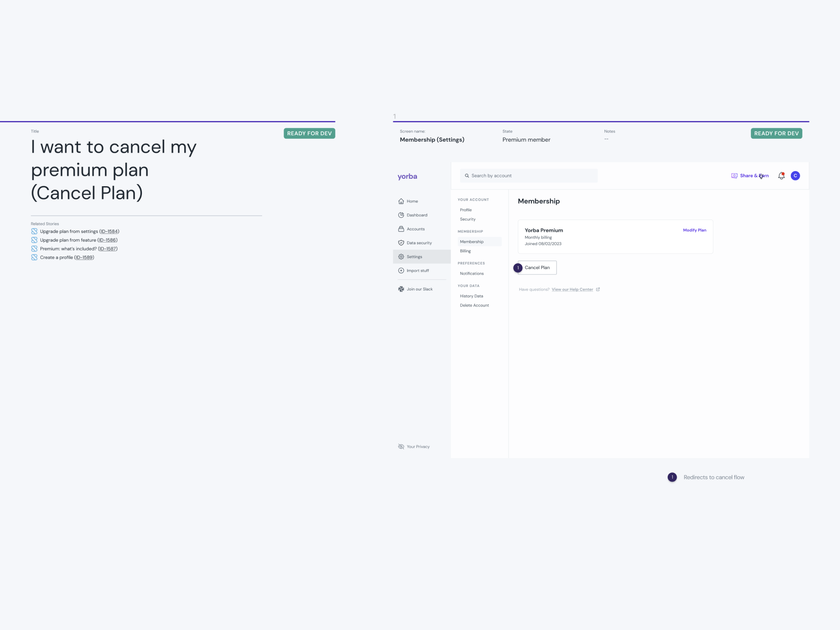Click the Import stuff plus icon
This screenshot has width=840, height=630.
coord(401,271)
